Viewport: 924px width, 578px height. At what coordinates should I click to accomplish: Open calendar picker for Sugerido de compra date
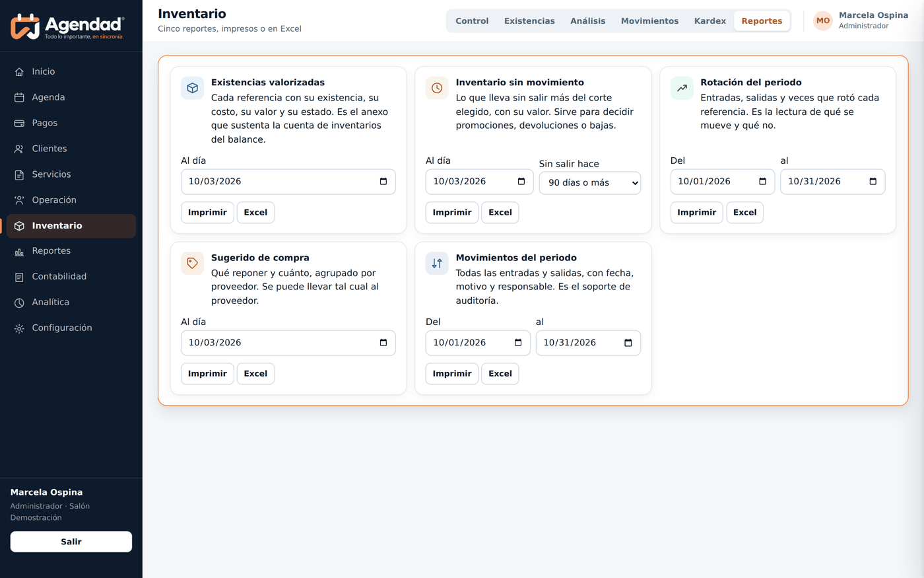pos(383,343)
